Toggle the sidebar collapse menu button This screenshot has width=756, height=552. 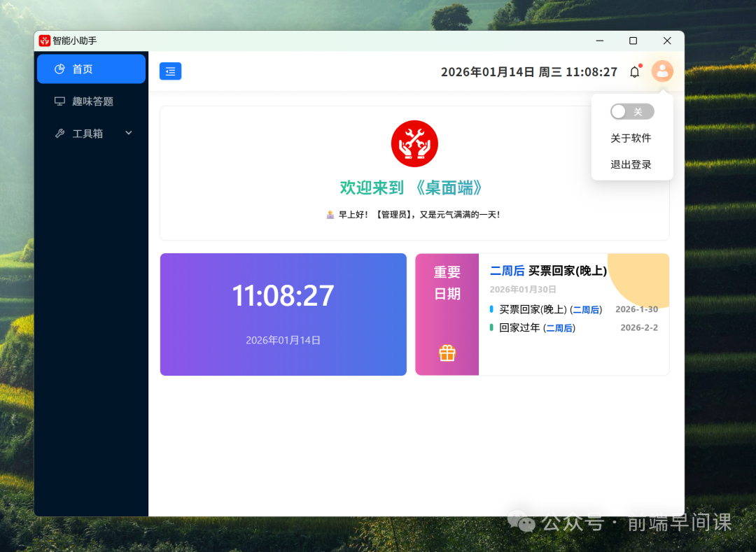[170, 71]
